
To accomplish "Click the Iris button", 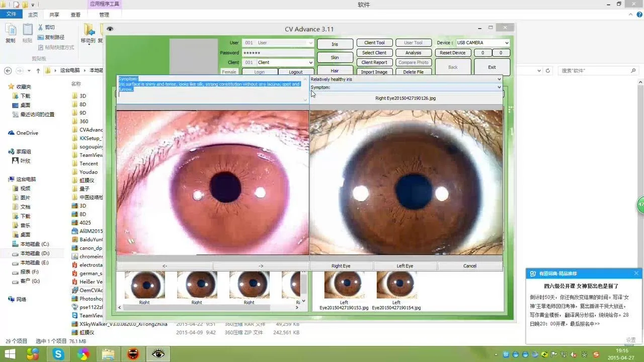I will pos(335,44).
